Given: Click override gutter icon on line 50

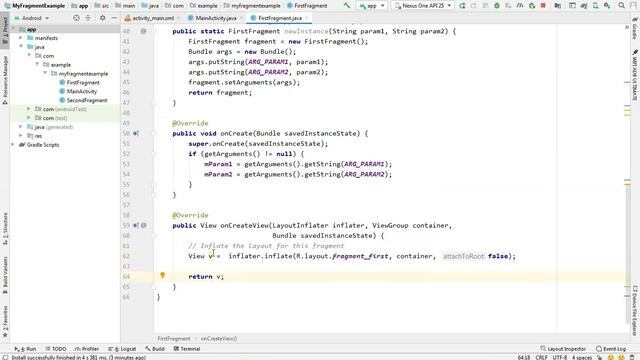Looking at the screenshot, I should coord(136,133).
